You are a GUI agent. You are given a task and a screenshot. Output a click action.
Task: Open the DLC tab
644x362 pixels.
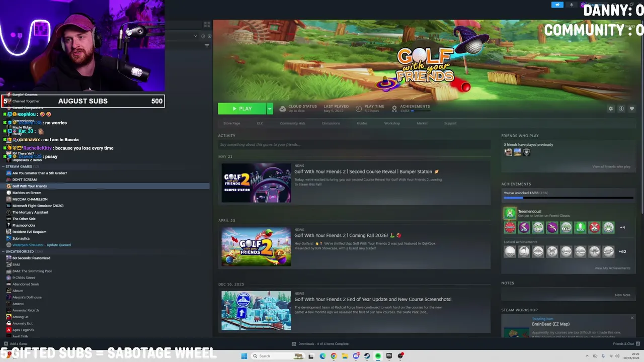(260, 123)
